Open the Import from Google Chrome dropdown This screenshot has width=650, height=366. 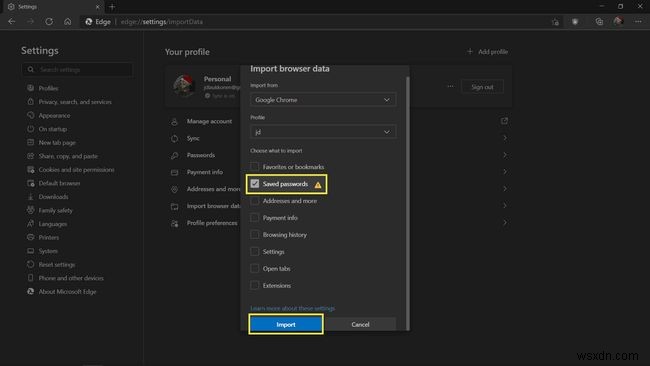pyautogui.click(x=323, y=100)
